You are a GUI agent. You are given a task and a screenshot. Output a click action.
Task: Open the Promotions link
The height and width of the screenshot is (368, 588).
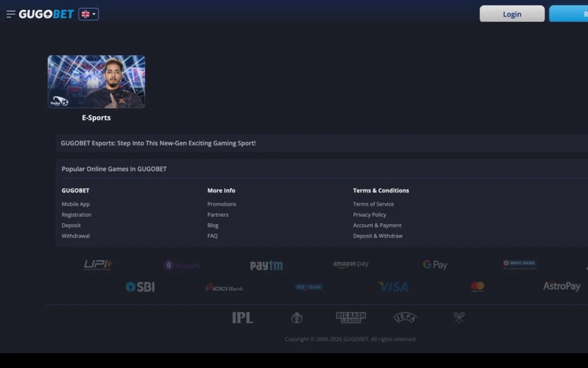(x=222, y=204)
